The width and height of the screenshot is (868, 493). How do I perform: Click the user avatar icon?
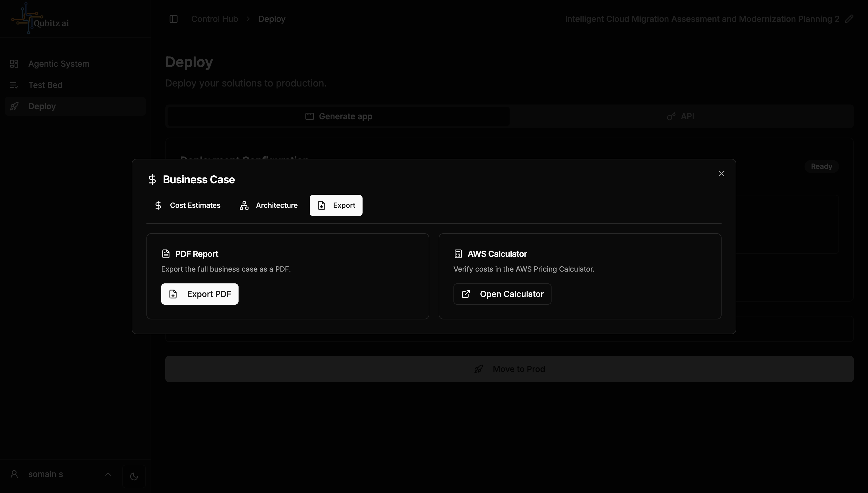[14, 474]
